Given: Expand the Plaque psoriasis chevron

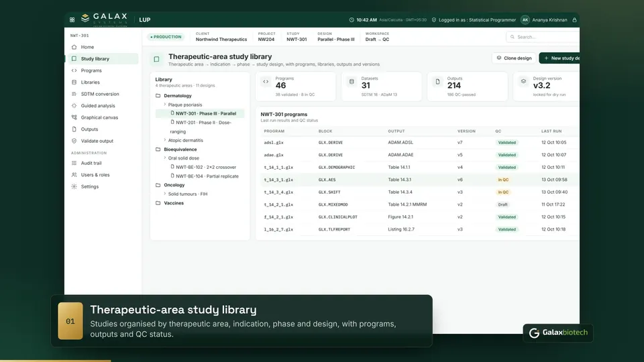Looking at the screenshot, I should pyautogui.click(x=165, y=105).
